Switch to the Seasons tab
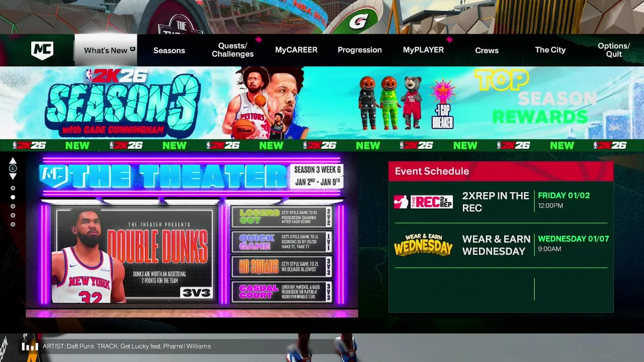 pos(169,50)
